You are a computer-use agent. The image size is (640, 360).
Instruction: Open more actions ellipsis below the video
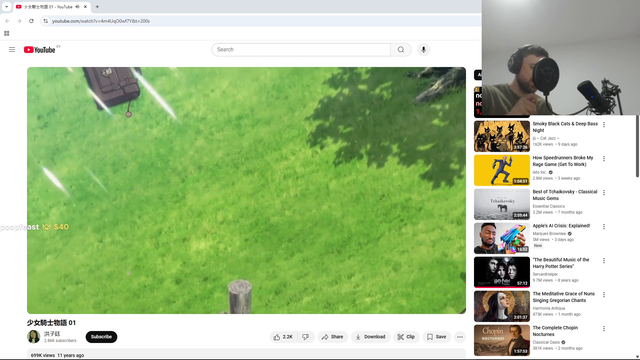coord(460,337)
